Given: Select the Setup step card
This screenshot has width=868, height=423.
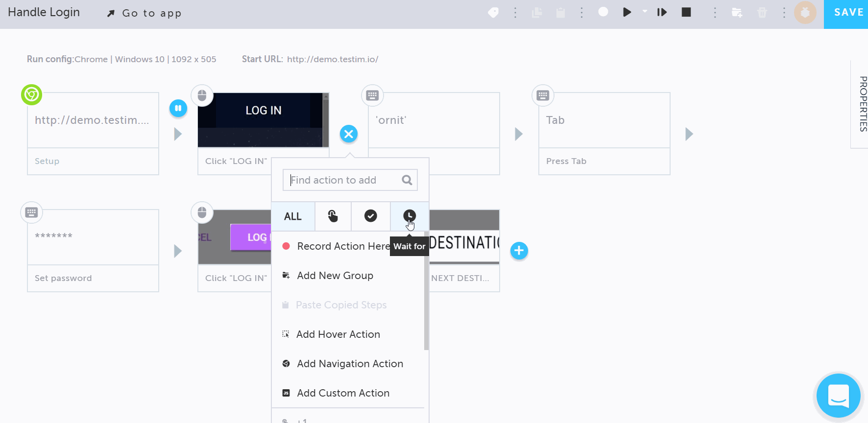Looking at the screenshot, I should [x=93, y=134].
